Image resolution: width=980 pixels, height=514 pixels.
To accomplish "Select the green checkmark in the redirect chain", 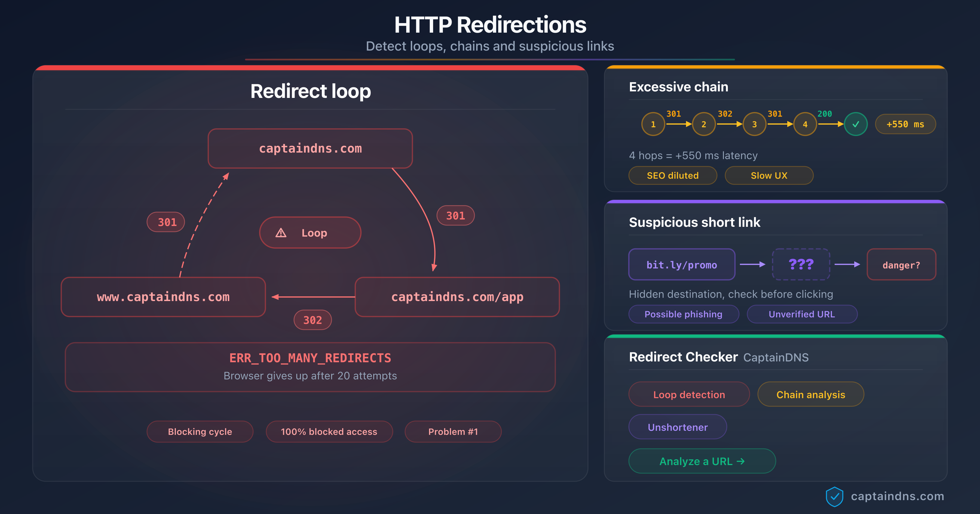I will coord(855,123).
